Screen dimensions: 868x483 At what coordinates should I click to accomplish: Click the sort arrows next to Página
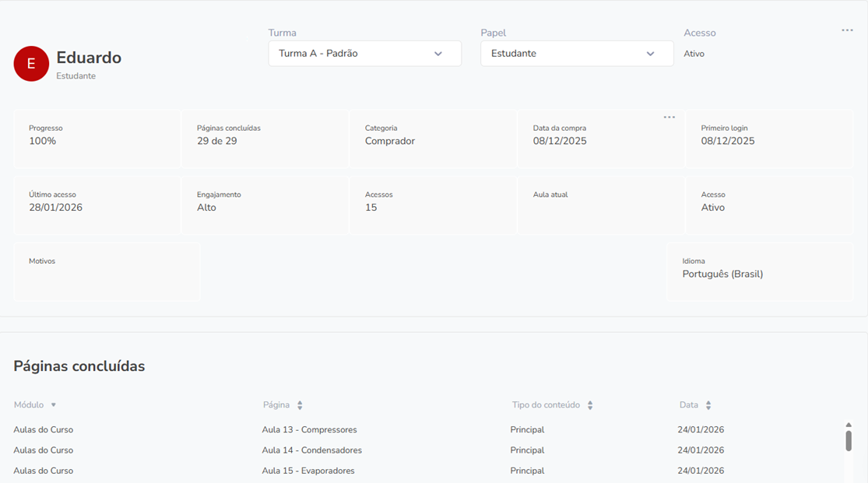pos(300,405)
